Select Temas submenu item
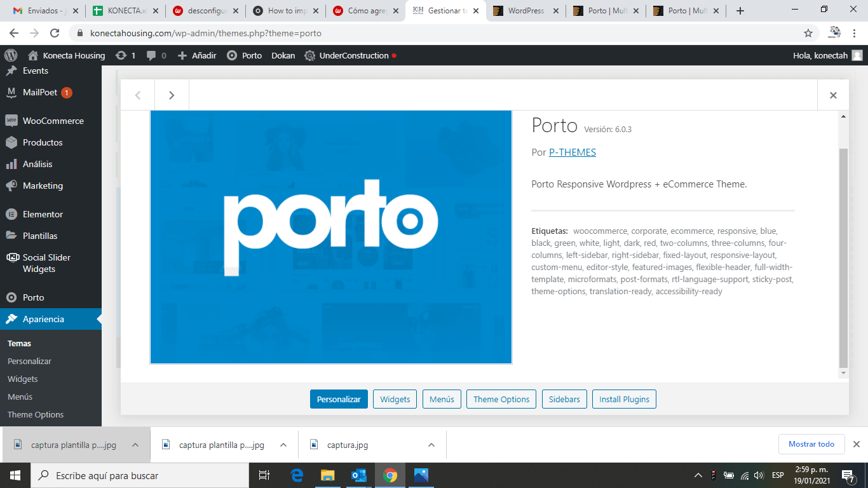Image resolution: width=868 pixels, height=488 pixels. (x=19, y=343)
